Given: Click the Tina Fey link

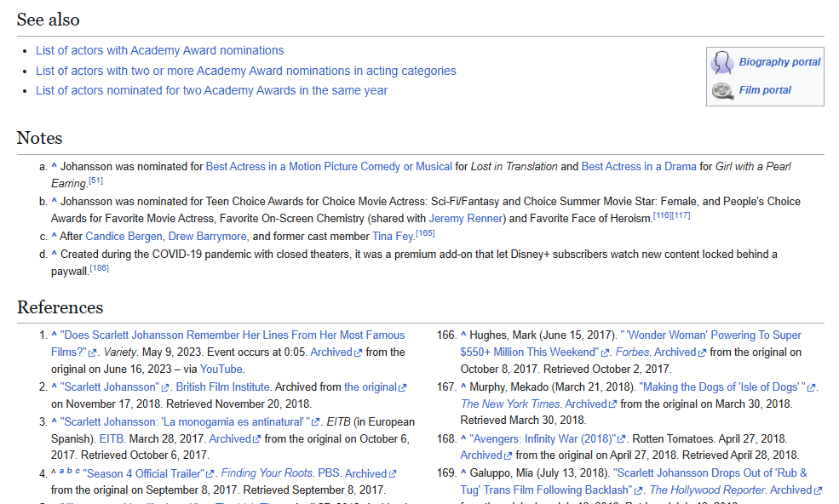Looking at the screenshot, I should [x=393, y=236].
